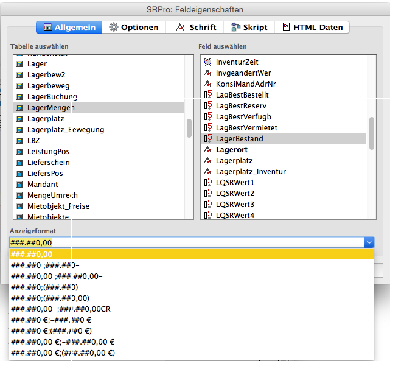Select the Lagerplatz field in the field list
This screenshot has height=372, width=399.
[284, 161]
